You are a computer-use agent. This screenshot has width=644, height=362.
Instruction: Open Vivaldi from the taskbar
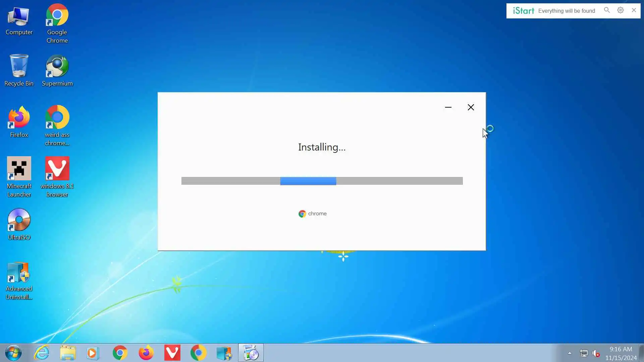[172, 353]
